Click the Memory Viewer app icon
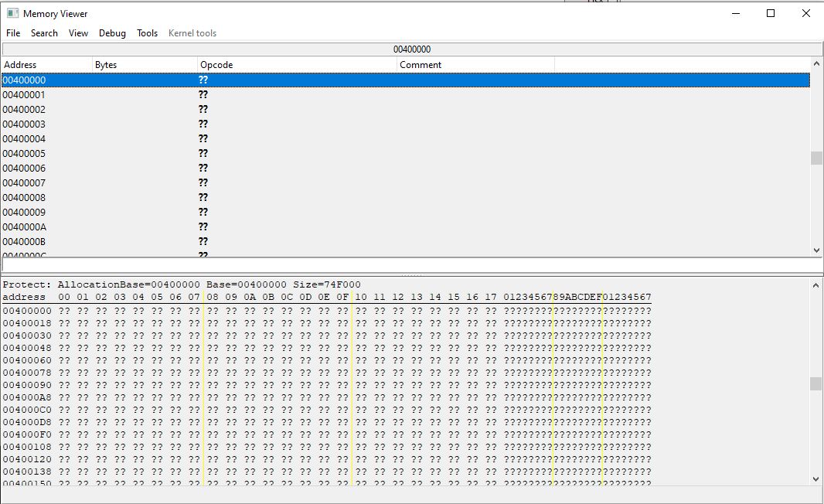The image size is (824, 504). [x=12, y=13]
